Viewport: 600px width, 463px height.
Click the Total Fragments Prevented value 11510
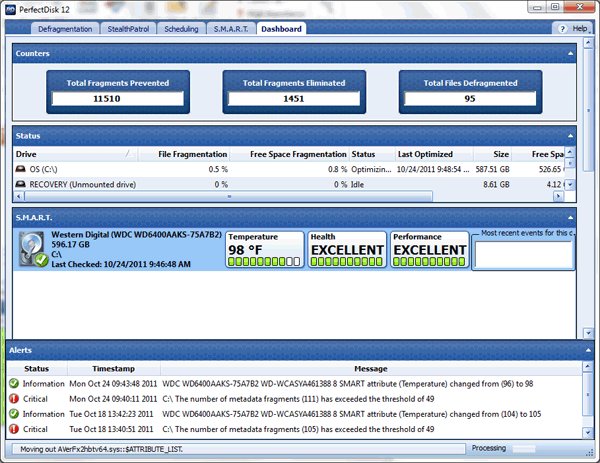118,99
